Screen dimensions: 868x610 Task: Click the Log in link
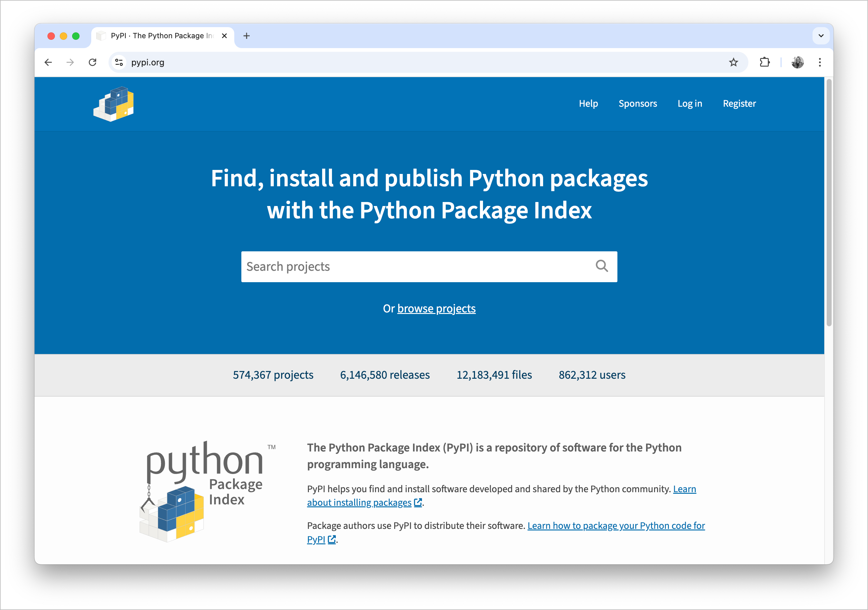tap(690, 103)
